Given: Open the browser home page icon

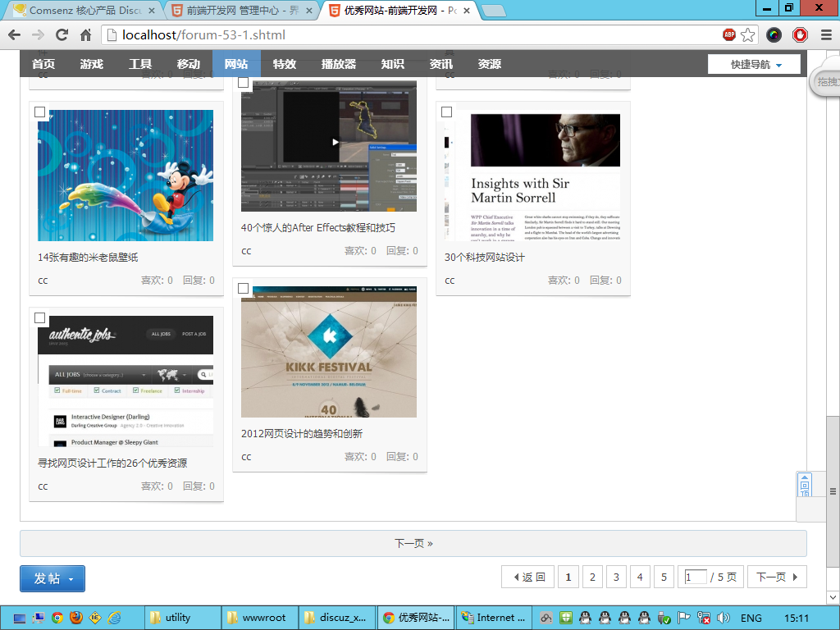Looking at the screenshot, I should pos(85,35).
